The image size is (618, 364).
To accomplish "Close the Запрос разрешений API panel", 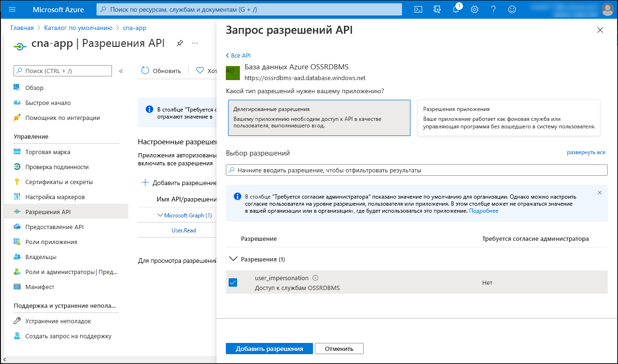I will (x=600, y=30).
